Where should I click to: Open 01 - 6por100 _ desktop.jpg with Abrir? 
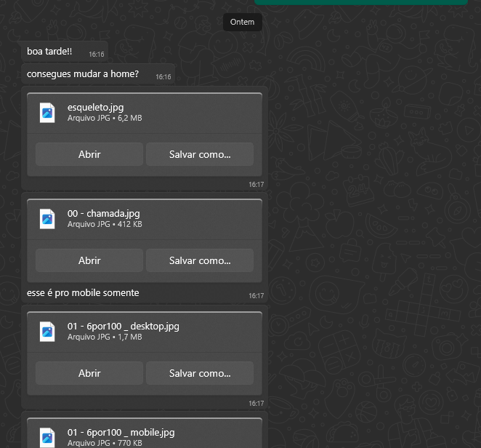point(89,373)
